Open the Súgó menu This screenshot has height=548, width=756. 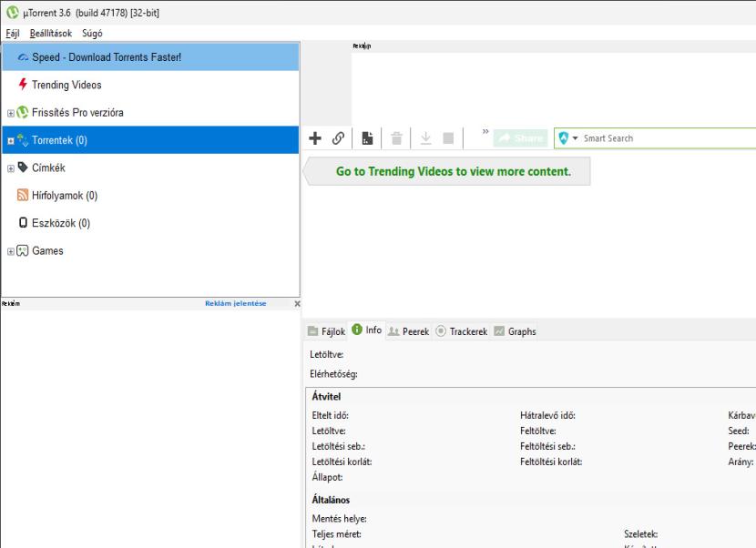pyautogui.click(x=92, y=34)
